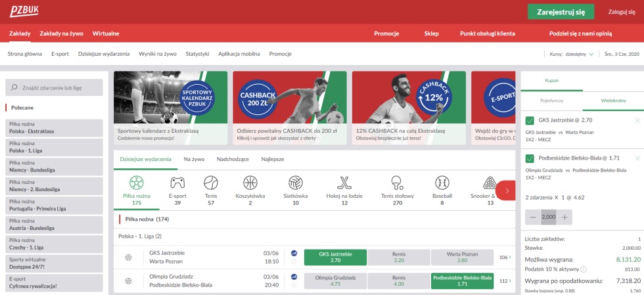Switch to the Na żywo events tab
The image size is (644, 295).
point(194,160)
